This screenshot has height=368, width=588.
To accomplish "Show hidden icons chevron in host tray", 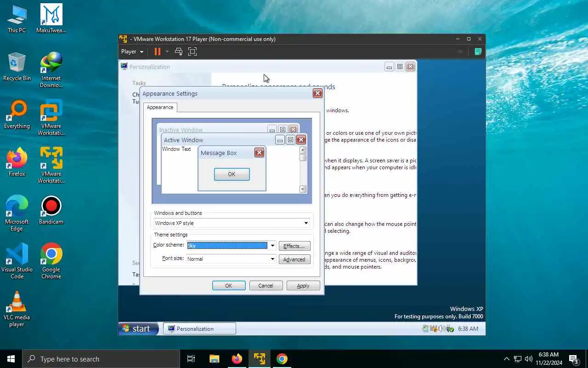I will [x=506, y=359].
